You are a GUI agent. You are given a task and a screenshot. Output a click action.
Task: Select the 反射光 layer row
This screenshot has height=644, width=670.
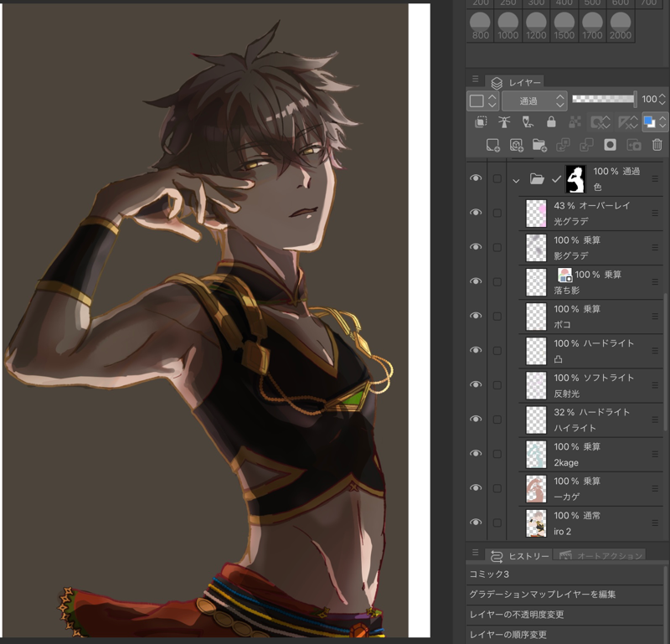point(591,385)
